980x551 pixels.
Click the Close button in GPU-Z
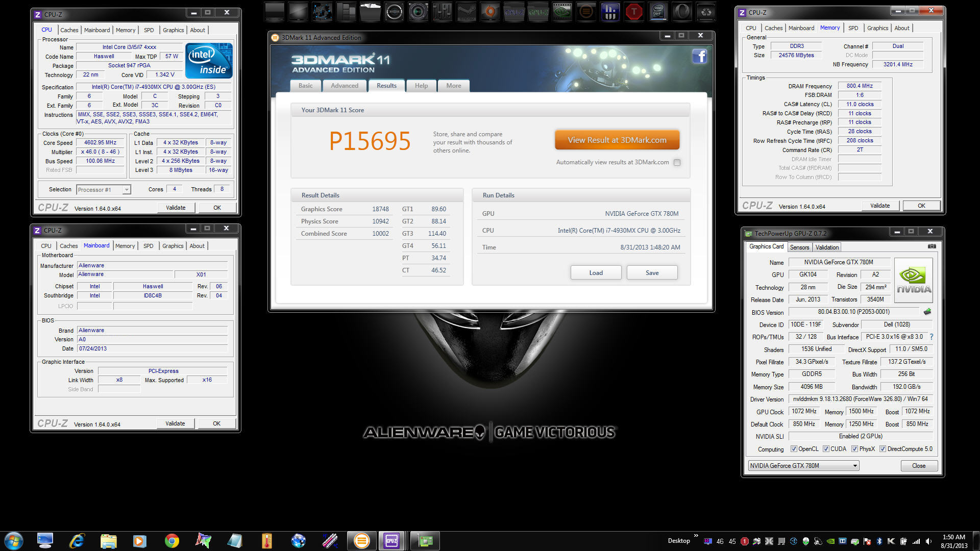pyautogui.click(x=919, y=466)
